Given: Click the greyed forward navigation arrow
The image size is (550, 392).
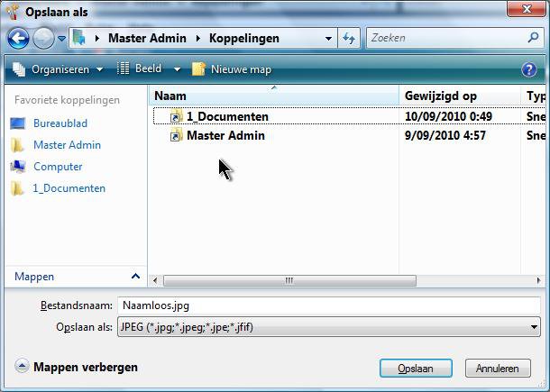Looking at the screenshot, I should click(x=43, y=38).
